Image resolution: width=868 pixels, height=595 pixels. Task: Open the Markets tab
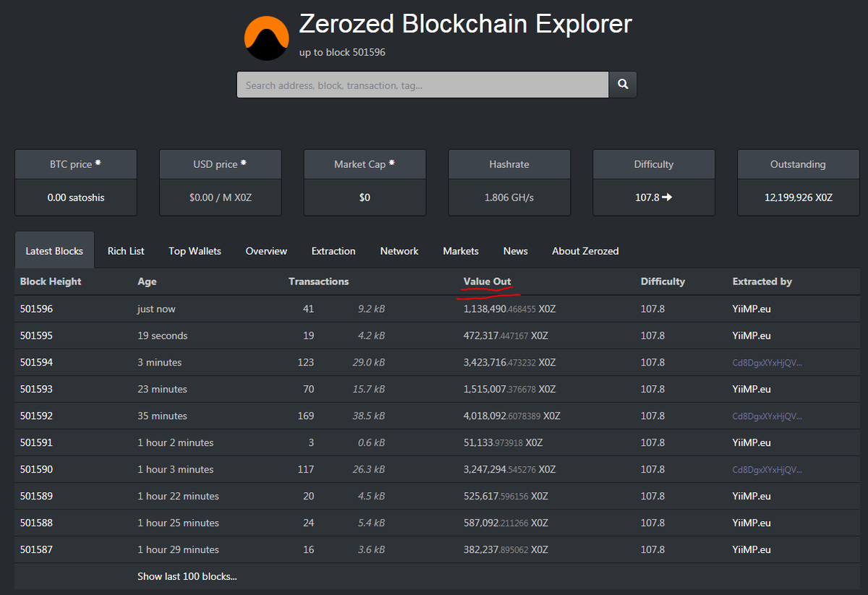point(460,250)
